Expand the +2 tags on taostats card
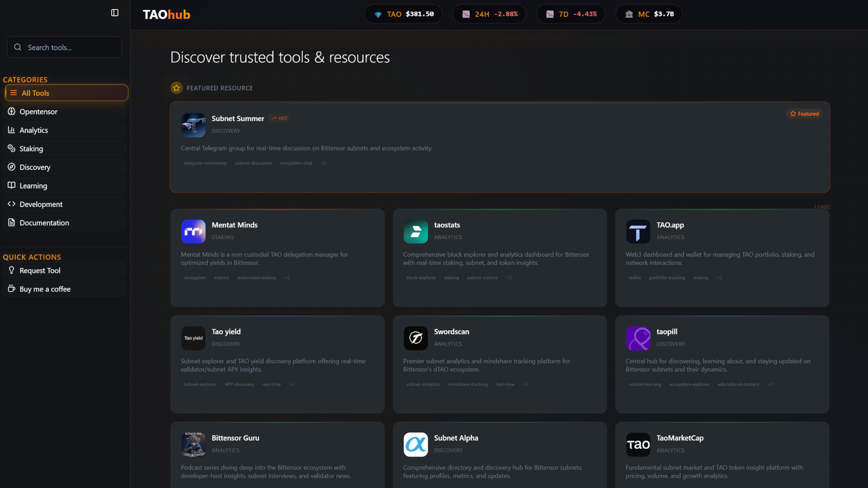The image size is (868, 488). [509, 278]
